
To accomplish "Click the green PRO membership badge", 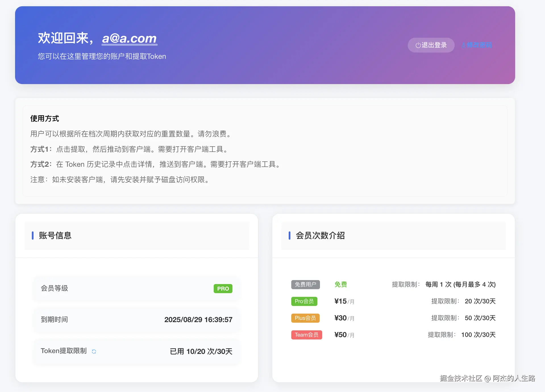I will pos(223,289).
